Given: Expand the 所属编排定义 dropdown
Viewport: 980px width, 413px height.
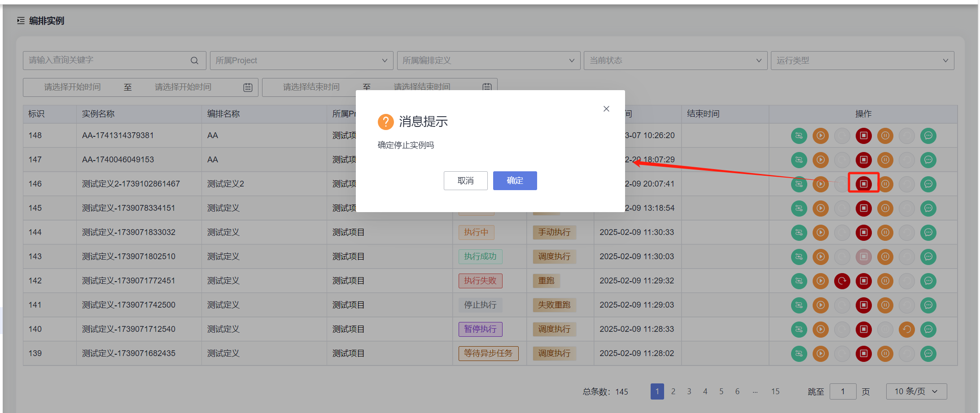Looking at the screenshot, I should (x=489, y=61).
